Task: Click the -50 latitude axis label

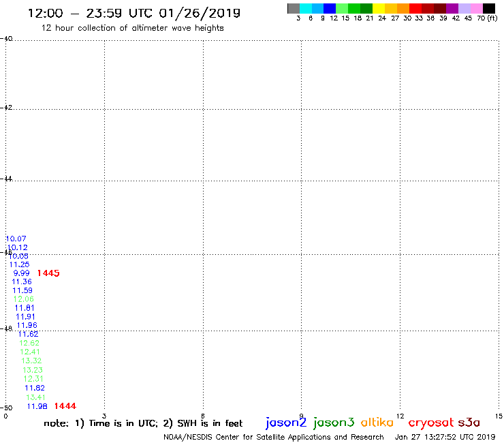Action: coord(6,408)
